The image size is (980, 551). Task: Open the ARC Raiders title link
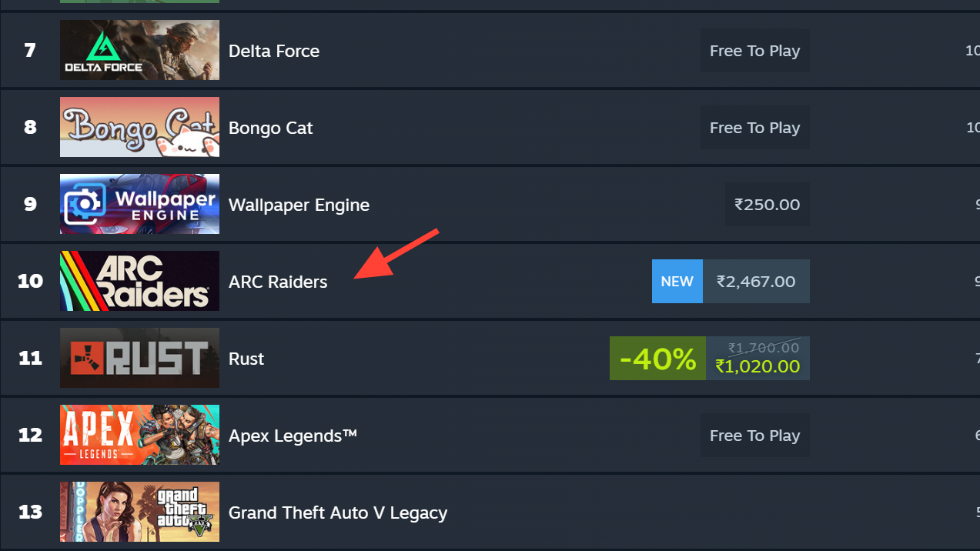(x=278, y=282)
